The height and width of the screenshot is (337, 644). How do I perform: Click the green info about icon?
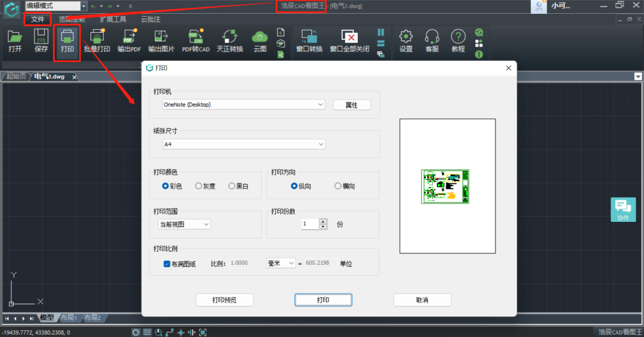(x=479, y=54)
